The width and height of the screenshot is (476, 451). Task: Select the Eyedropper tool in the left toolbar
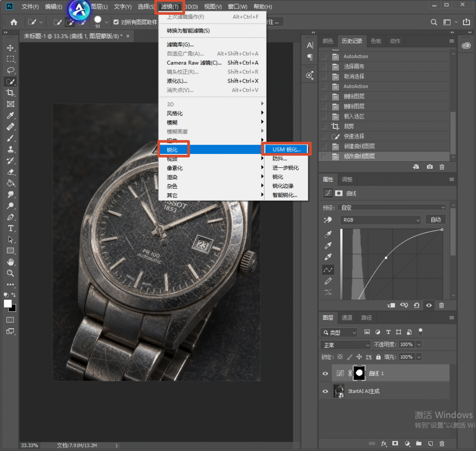point(10,115)
